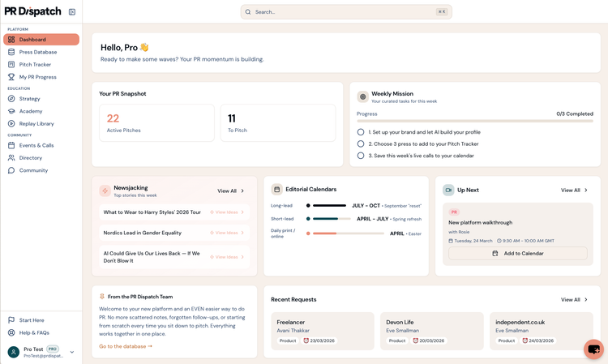Open View Ideas for Nordics Gender Equality
The height and width of the screenshot is (364, 608).
pos(227,233)
